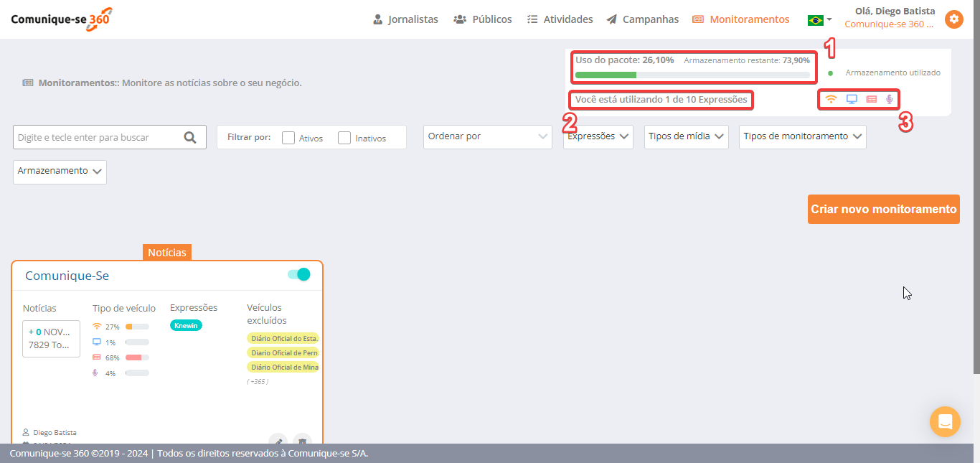
Task: Expand the Expressões filter dropdown
Action: point(598,136)
